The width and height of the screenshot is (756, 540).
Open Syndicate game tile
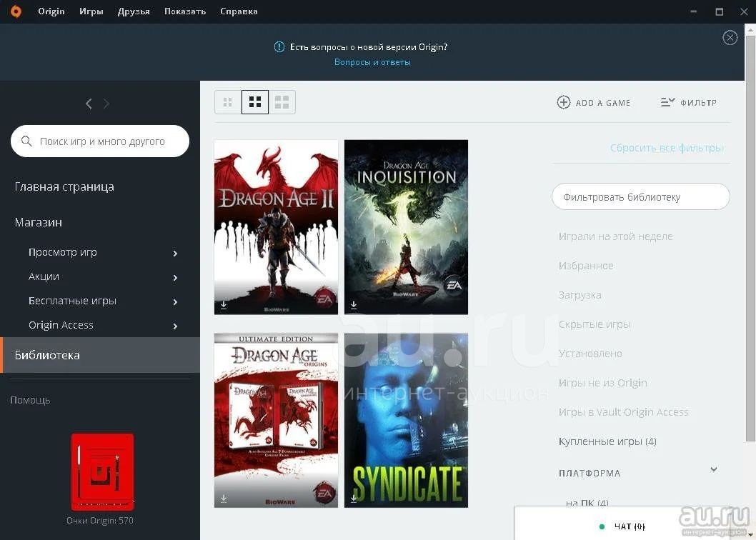tap(406, 421)
